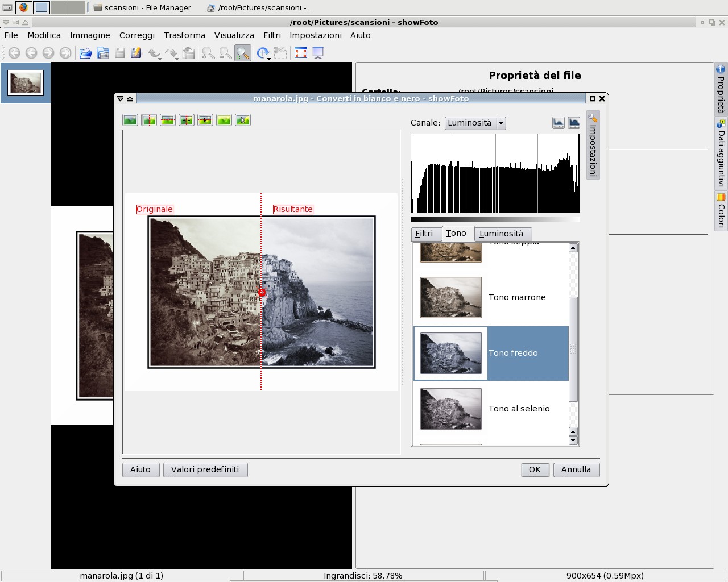Screen dimensions: 728x582
Task: Open the Aiuto menu in menu bar
Action: point(361,35)
